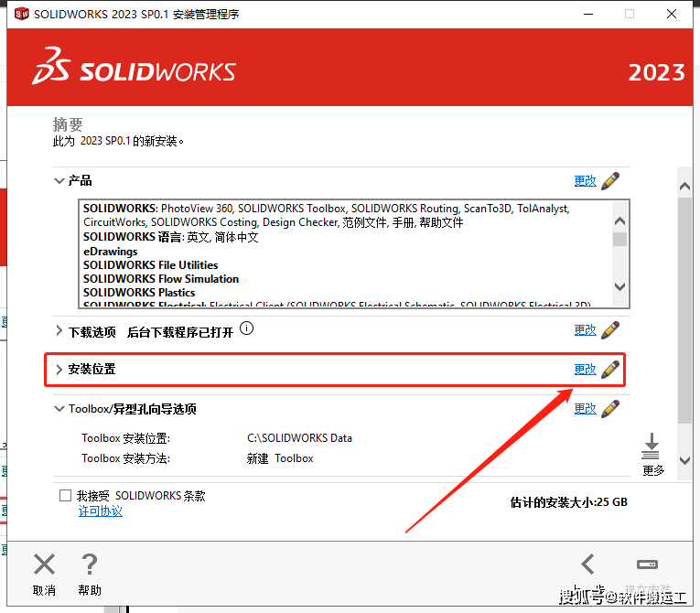
Task: Minimize the installation manager window
Action: tap(588, 15)
